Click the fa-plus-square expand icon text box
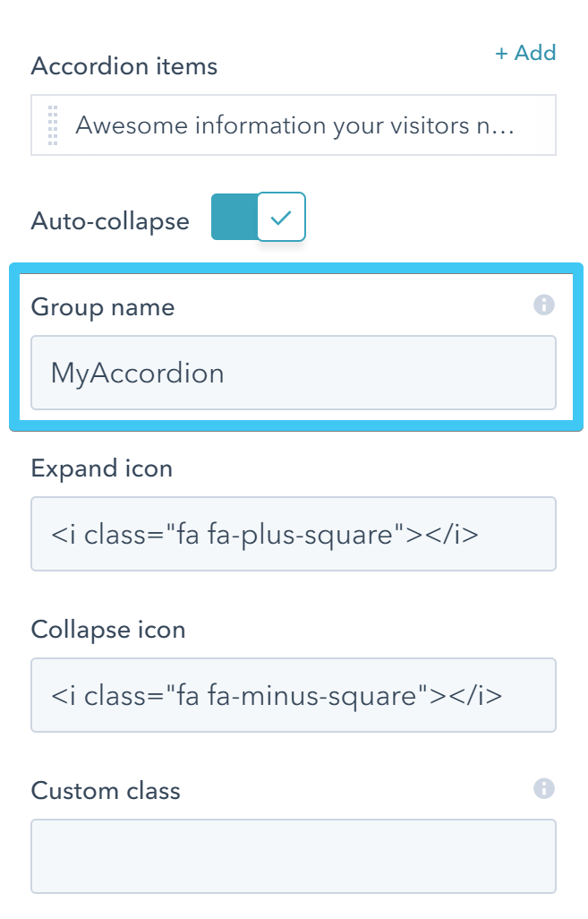Image resolution: width=588 pixels, height=919 pixels. (x=294, y=534)
